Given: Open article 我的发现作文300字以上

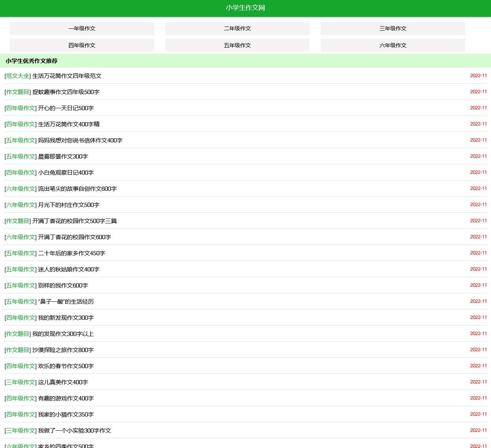Looking at the screenshot, I should point(63,334).
